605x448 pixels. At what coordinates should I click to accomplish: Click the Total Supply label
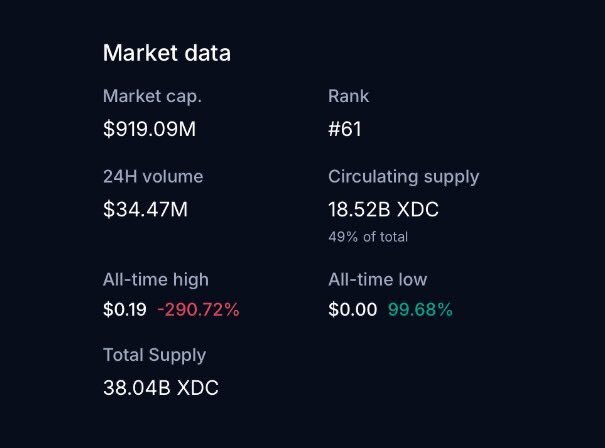pyautogui.click(x=155, y=355)
